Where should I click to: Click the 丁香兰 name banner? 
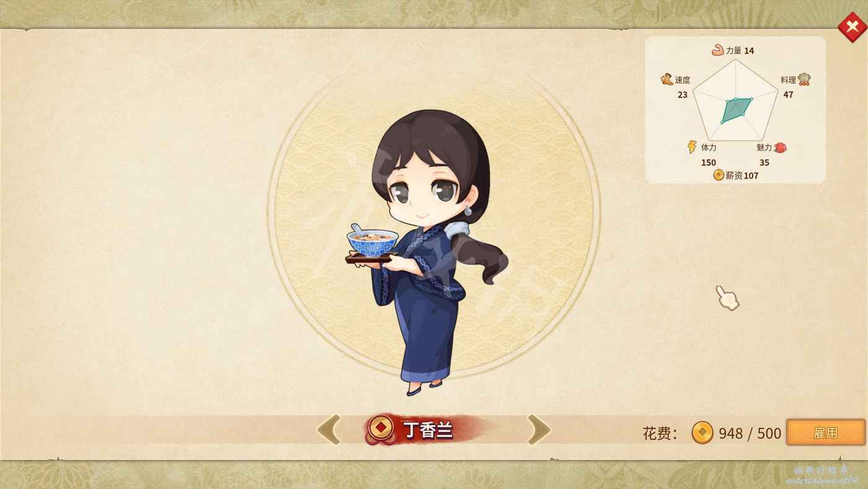tap(428, 429)
